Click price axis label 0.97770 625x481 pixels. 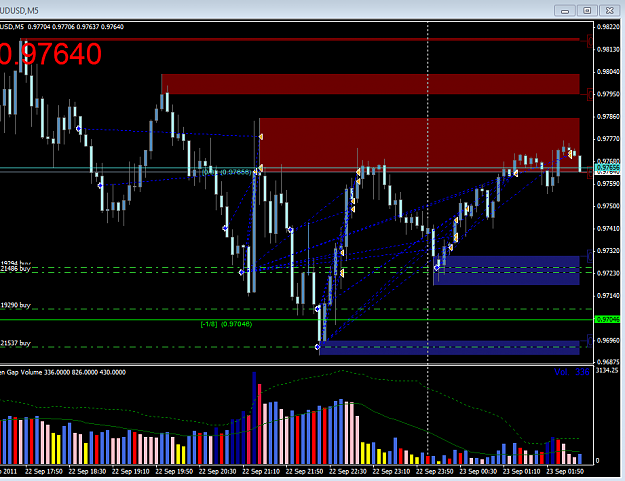click(608, 139)
